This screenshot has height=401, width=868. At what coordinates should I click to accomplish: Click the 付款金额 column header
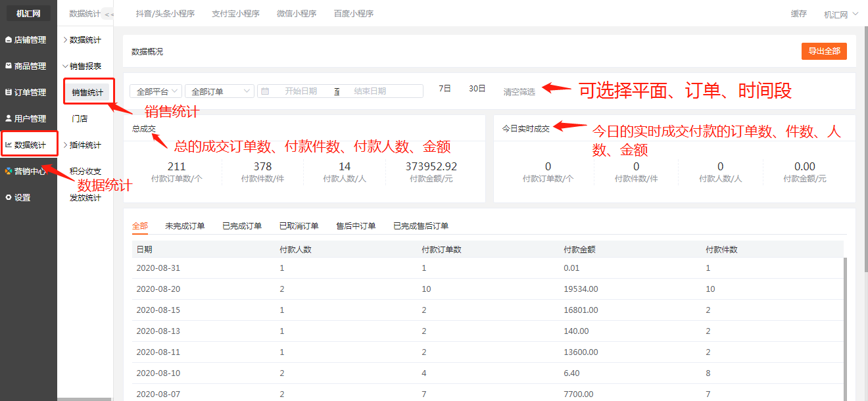pos(579,249)
